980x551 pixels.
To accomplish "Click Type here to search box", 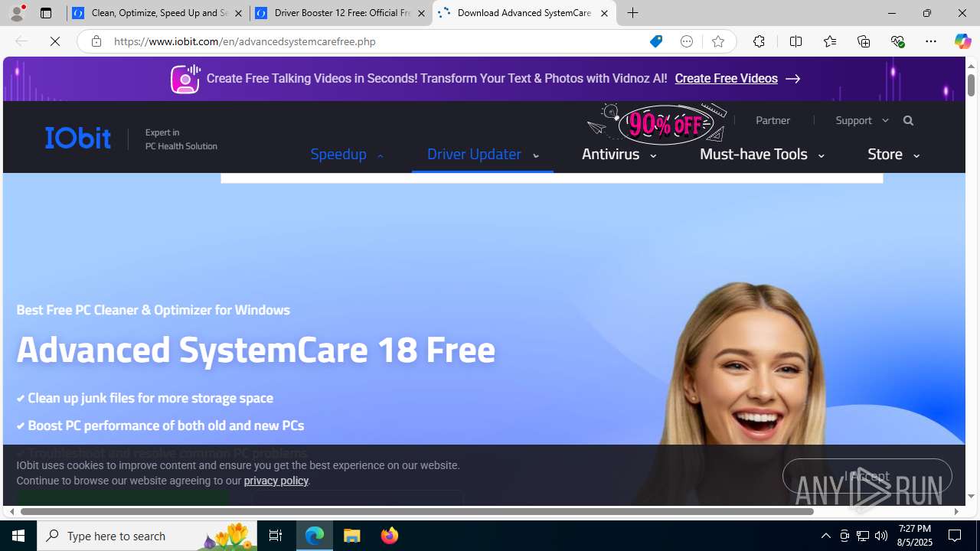I will (x=145, y=536).
